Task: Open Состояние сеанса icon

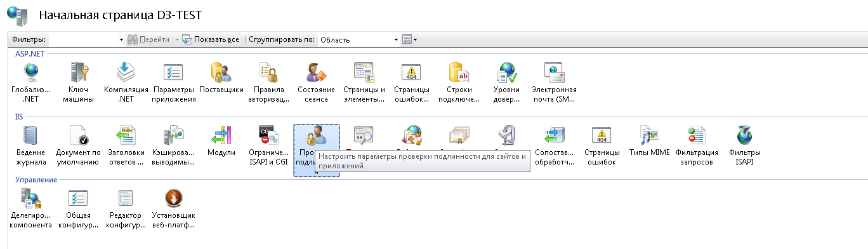Action: tap(316, 73)
